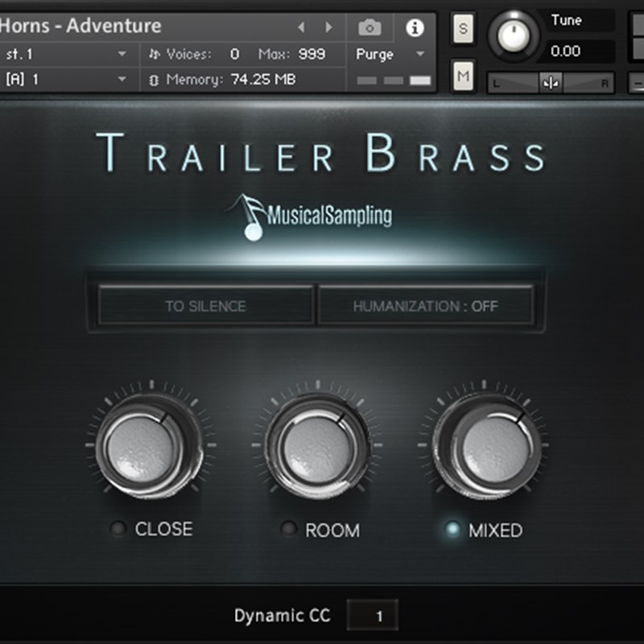644x644 pixels.
Task: Disable the MIXED mic LED
Action: point(452,529)
